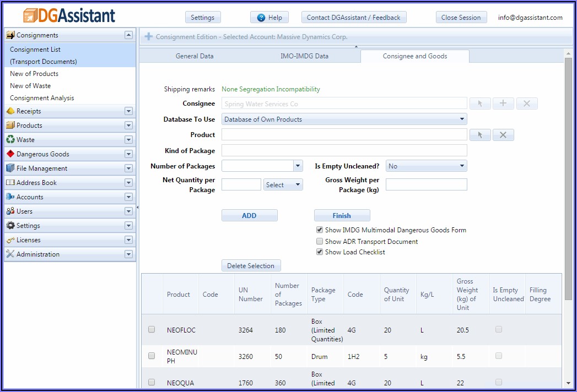
Task: Expand the Receipts sidebar section
Action: [x=128, y=111]
